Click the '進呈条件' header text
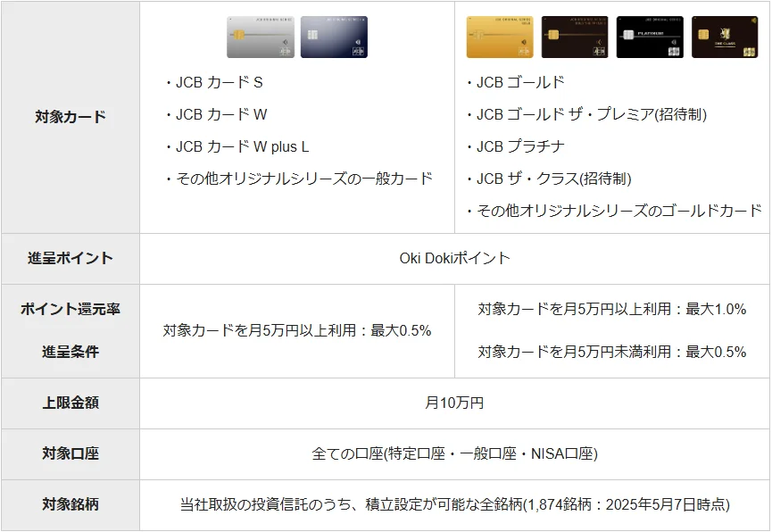772x532 pixels. click(x=71, y=352)
